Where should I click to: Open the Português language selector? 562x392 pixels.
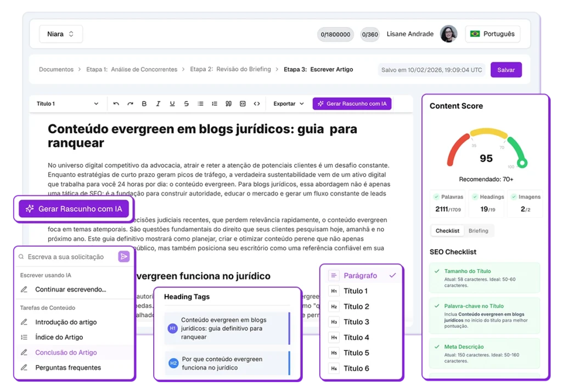tap(492, 34)
